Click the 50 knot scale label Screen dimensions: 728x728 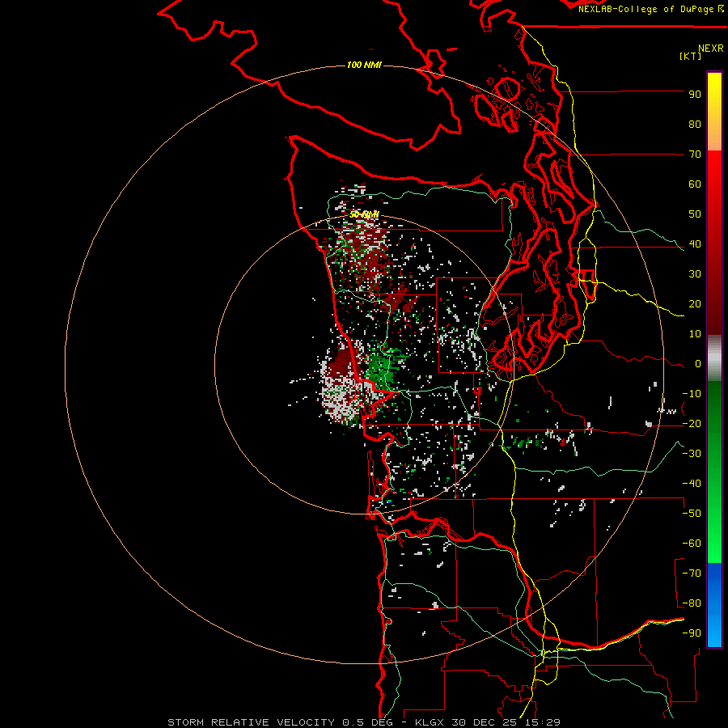click(x=695, y=214)
